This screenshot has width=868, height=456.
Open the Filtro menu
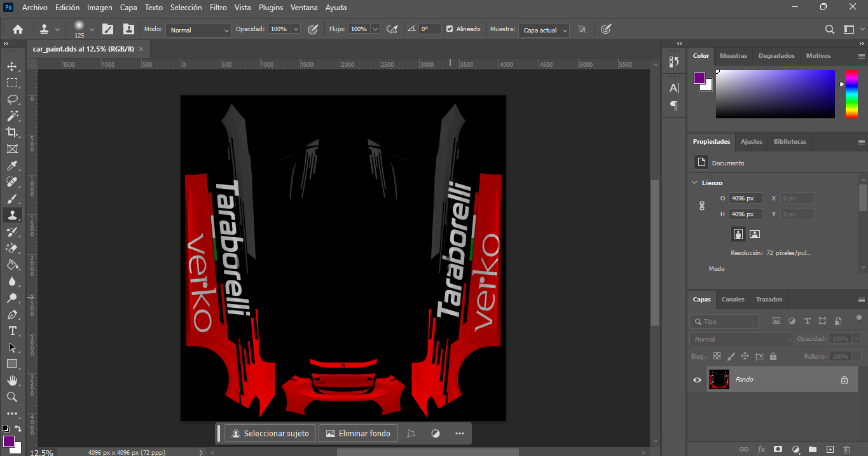(218, 8)
